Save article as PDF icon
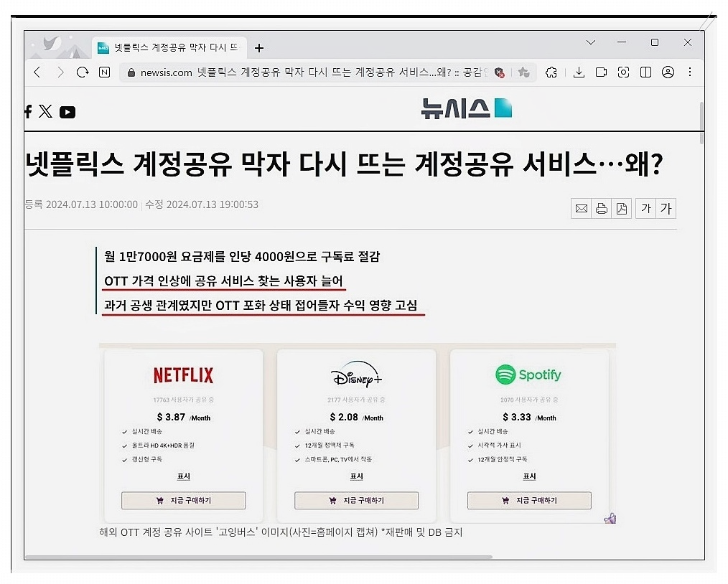The image size is (728, 584). (x=621, y=208)
